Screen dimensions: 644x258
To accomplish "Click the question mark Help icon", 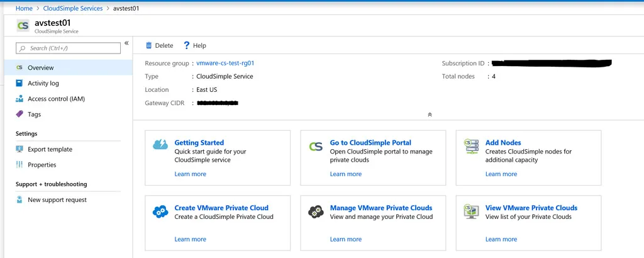I will (x=186, y=45).
